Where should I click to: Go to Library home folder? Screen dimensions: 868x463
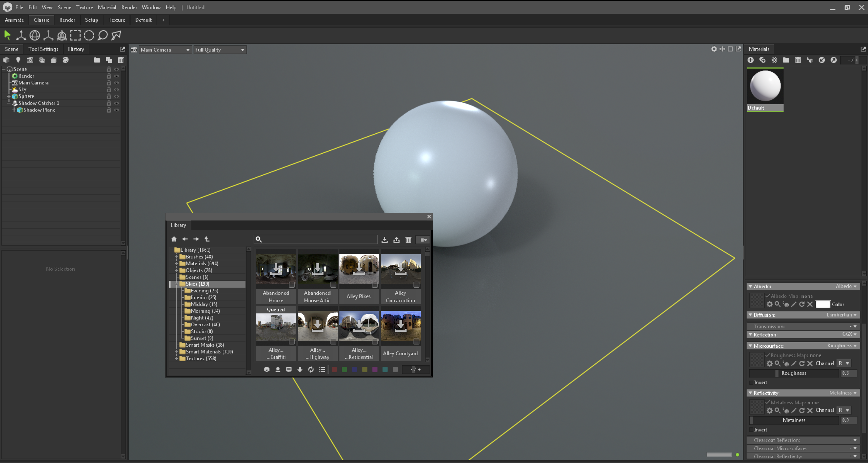click(174, 239)
